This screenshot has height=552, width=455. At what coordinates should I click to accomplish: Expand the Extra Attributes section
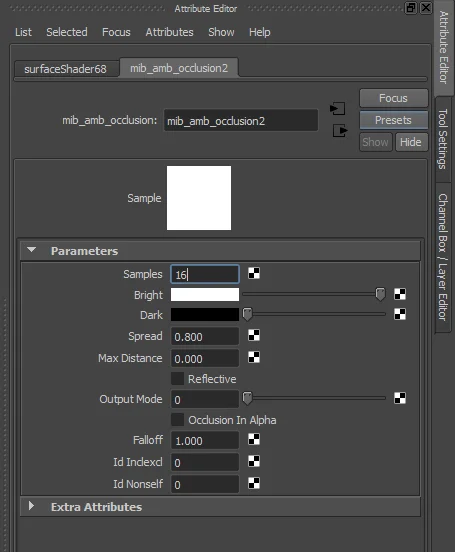[x=31, y=506]
